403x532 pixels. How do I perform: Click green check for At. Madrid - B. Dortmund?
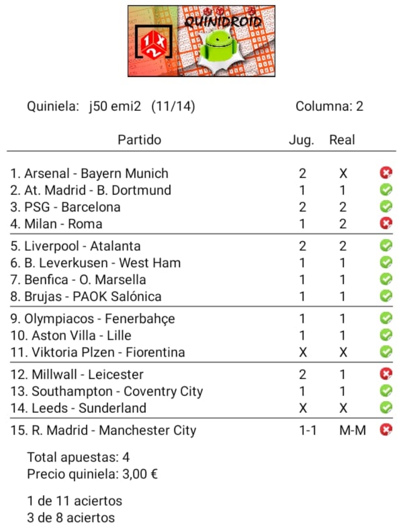pyautogui.click(x=386, y=190)
